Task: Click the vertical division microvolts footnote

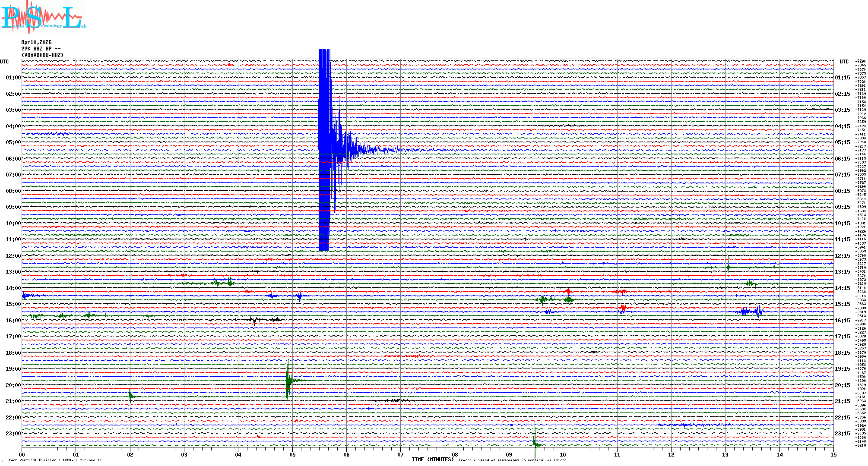Action: (x=55, y=460)
